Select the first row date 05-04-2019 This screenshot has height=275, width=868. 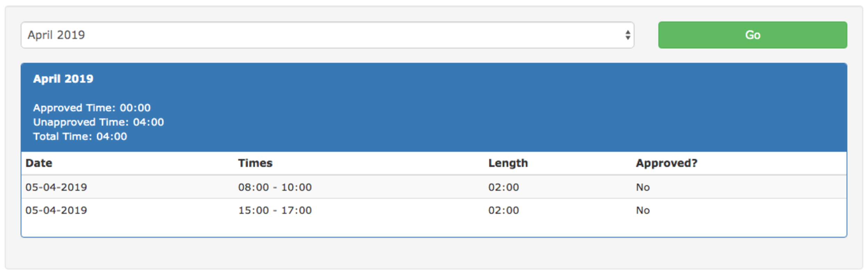(x=56, y=187)
